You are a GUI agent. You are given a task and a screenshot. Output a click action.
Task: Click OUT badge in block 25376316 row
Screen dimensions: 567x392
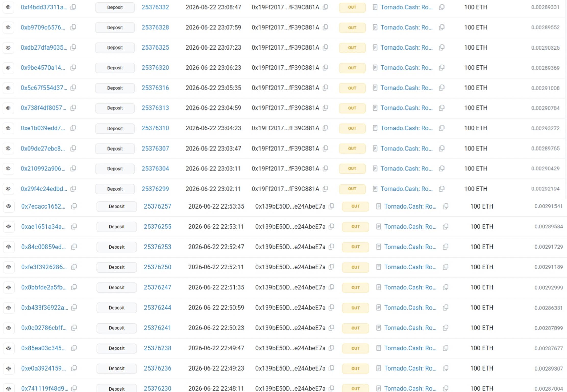coord(352,88)
